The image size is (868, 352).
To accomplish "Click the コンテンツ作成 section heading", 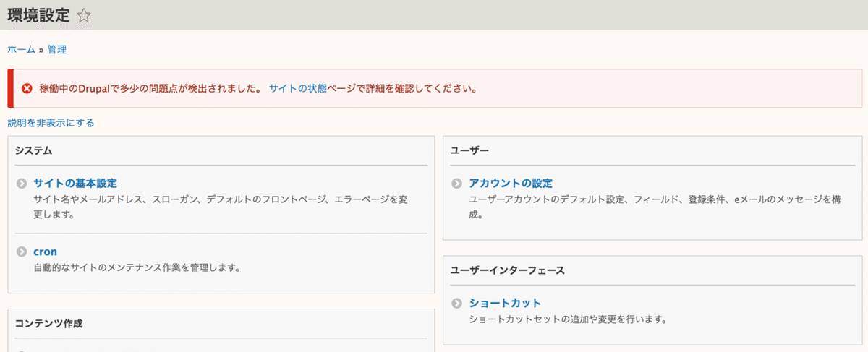I will 49,323.
